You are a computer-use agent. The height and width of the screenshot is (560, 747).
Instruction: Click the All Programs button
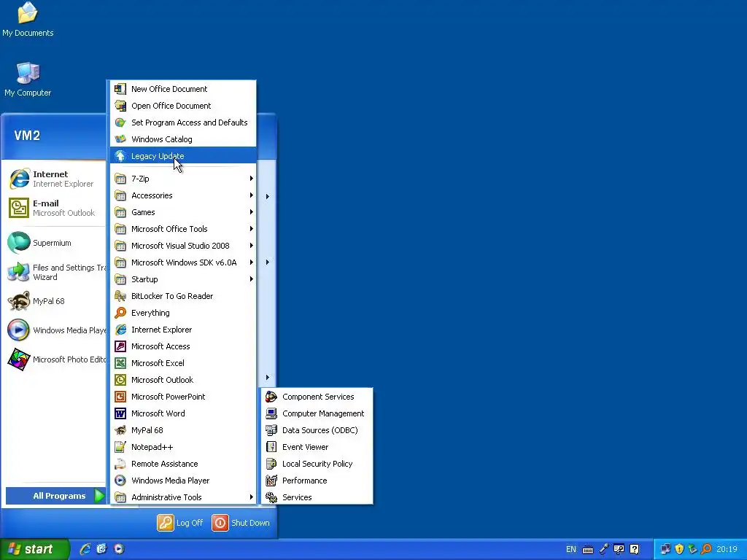(55, 496)
